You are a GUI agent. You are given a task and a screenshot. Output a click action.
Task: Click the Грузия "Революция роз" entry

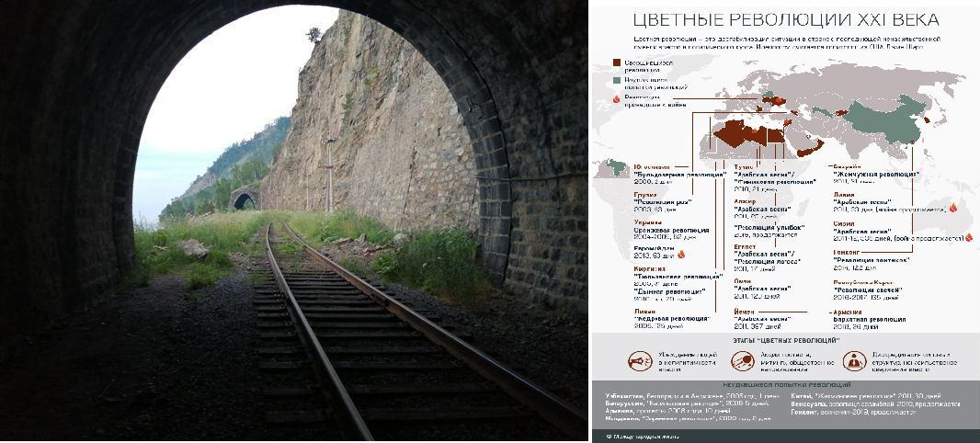click(661, 202)
